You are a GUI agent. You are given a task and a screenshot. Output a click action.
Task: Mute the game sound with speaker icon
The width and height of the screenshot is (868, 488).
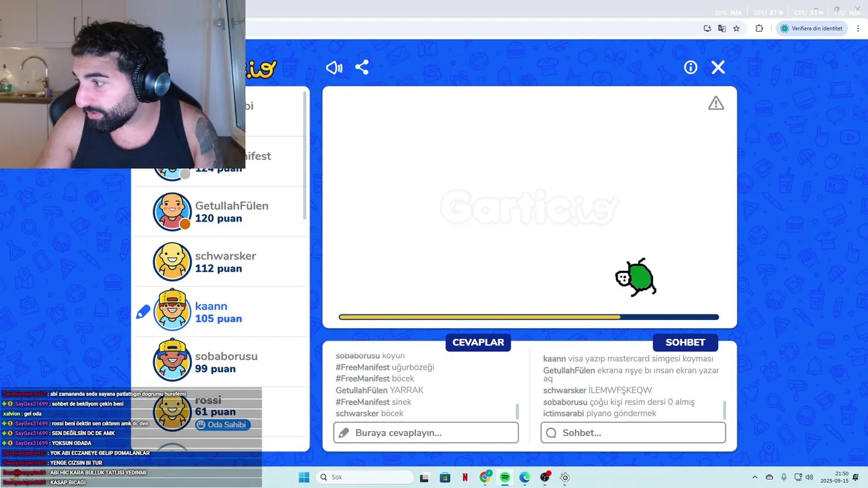(x=334, y=68)
